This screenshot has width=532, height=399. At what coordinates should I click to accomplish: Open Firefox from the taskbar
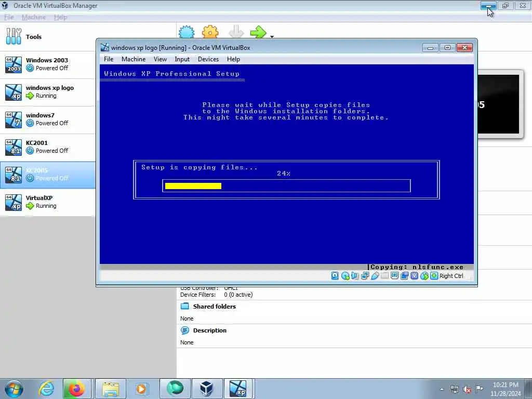pyautogui.click(x=76, y=389)
